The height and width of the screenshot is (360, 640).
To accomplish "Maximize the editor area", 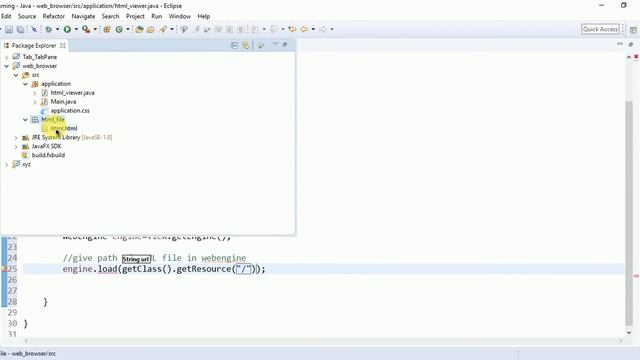I will (x=631, y=44).
